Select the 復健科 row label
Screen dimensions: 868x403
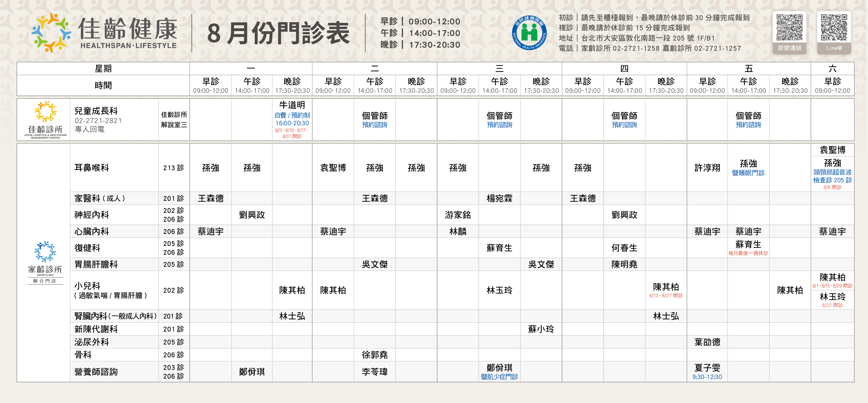[x=87, y=248]
